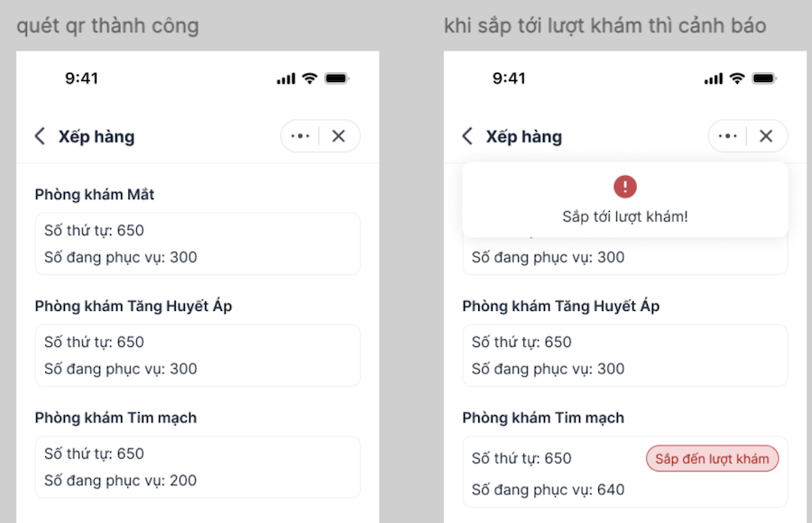
Task: Tap back arrow on left Xếp hàng screen
Action: pos(40,136)
